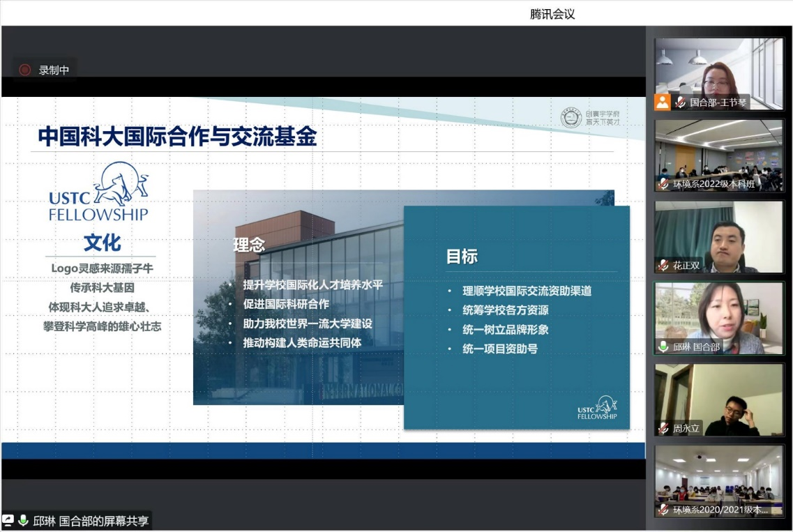
Task: Click the 录制中 recording status label
Action: click(x=54, y=70)
